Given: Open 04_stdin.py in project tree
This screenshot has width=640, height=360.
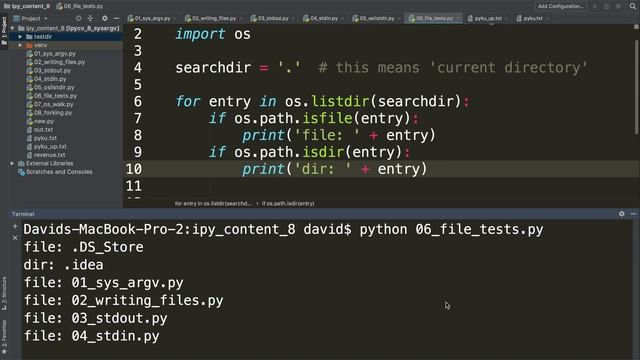Looking at the screenshot, I should pyautogui.click(x=50, y=79).
